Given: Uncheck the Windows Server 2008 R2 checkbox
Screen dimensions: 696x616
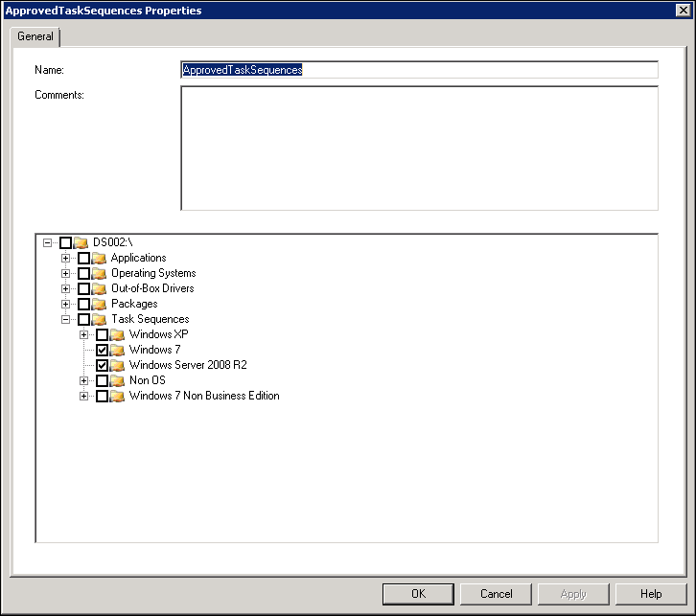Looking at the screenshot, I should pos(103,366).
